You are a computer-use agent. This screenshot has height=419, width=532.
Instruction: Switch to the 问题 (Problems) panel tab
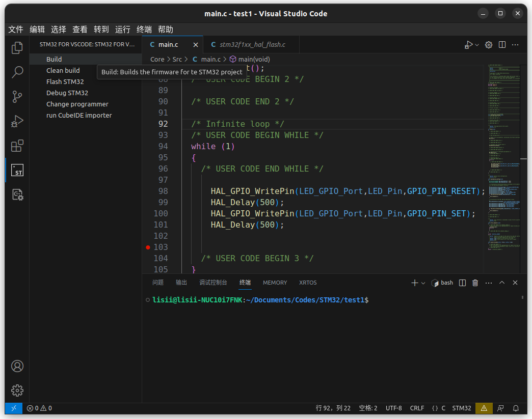(x=158, y=283)
